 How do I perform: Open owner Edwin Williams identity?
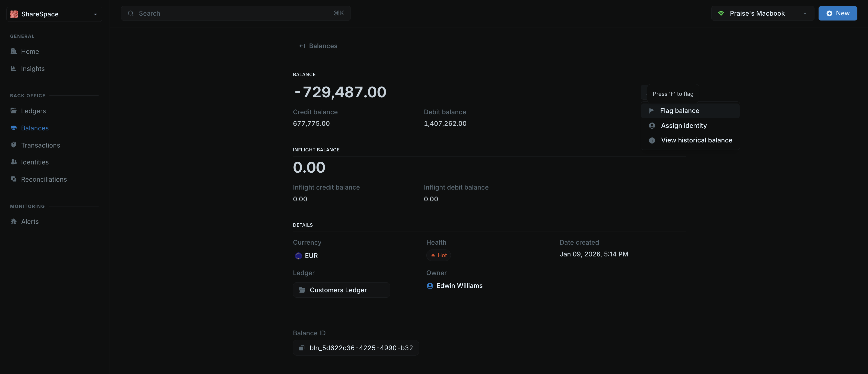click(x=459, y=286)
